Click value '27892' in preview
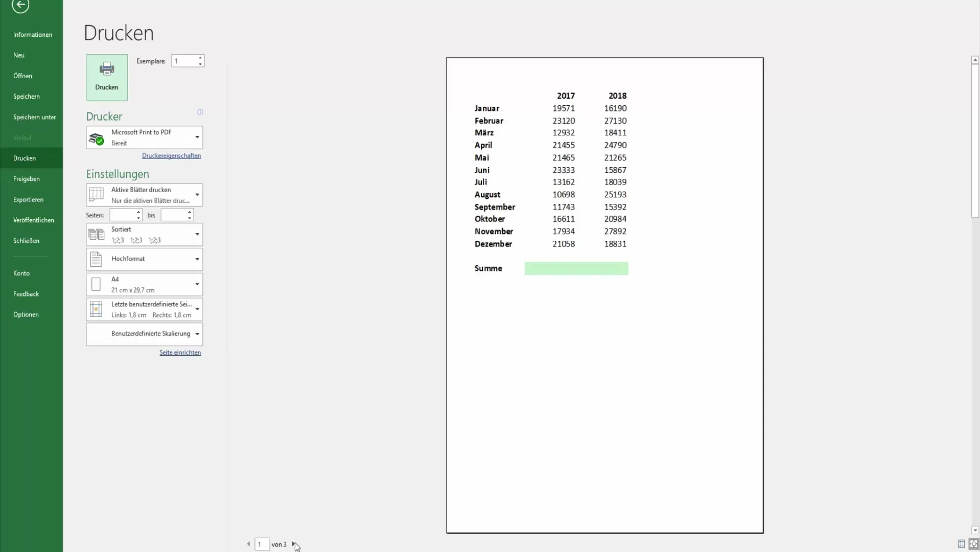 coord(615,232)
